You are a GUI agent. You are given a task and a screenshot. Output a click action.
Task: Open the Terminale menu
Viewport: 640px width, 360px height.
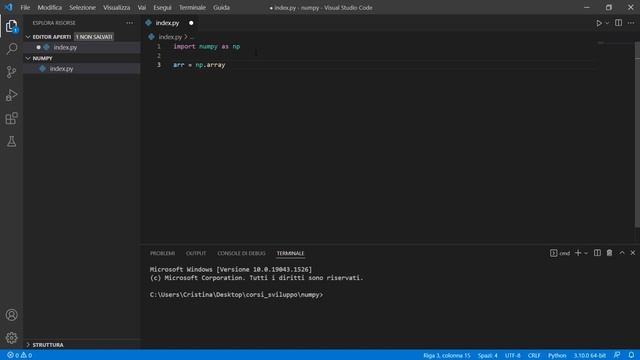pyautogui.click(x=192, y=7)
